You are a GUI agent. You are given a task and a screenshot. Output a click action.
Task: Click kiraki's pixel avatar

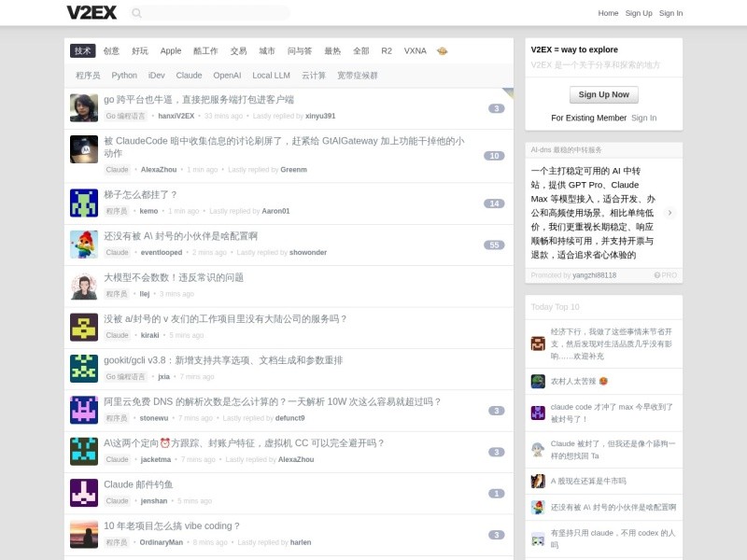point(84,328)
